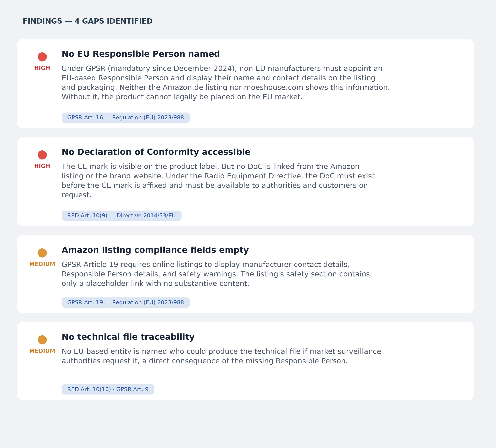Image resolution: width=496 pixels, height=448 pixels.
Task: Select HIGH label under EU Responsible Person dot
Action: pos(42,68)
